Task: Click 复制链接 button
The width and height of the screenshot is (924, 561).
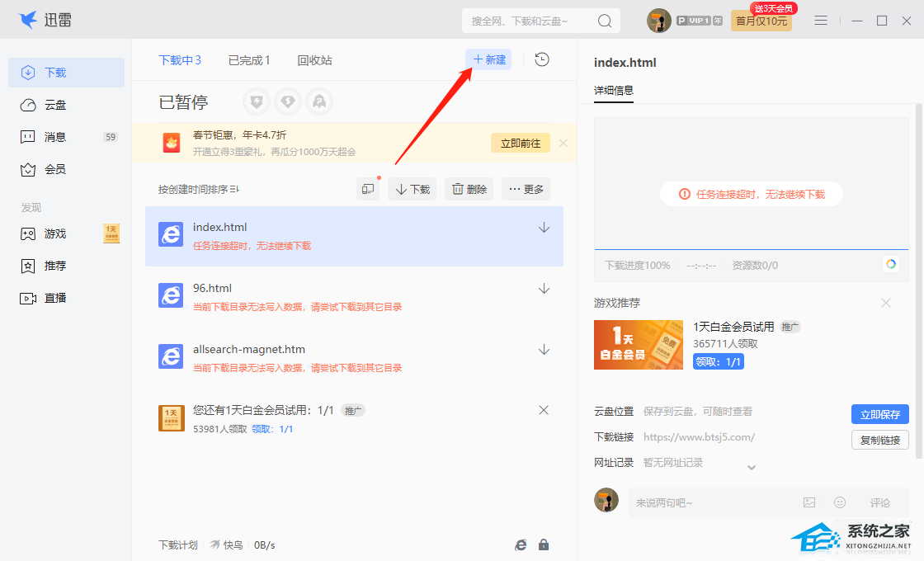Action: [x=879, y=440]
